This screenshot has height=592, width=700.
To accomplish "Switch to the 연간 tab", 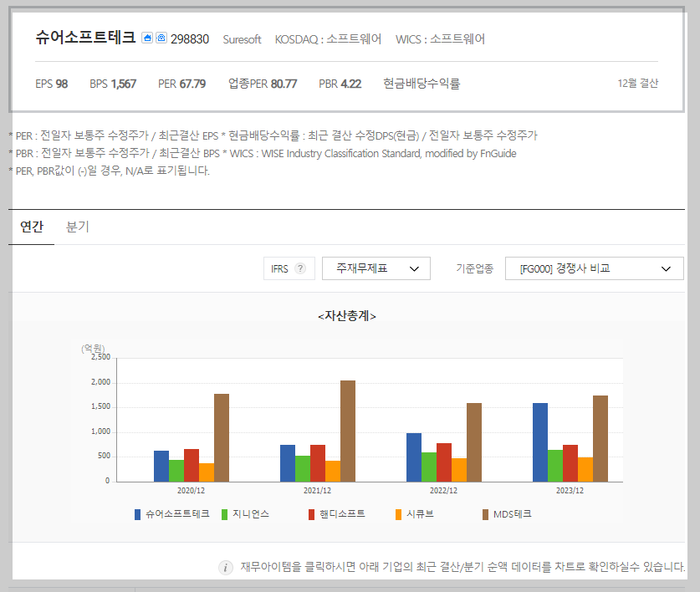I will click(31, 227).
